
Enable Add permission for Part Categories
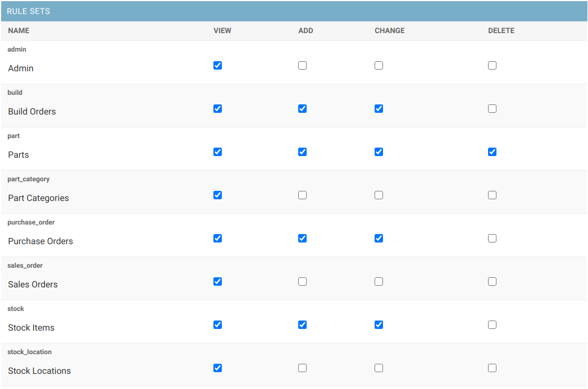pyautogui.click(x=303, y=195)
